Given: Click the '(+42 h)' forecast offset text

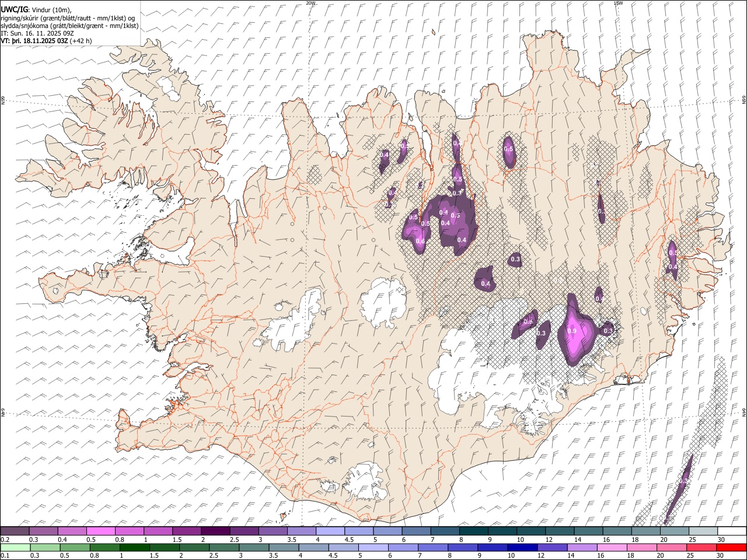Looking at the screenshot, I should click(81, 41).
